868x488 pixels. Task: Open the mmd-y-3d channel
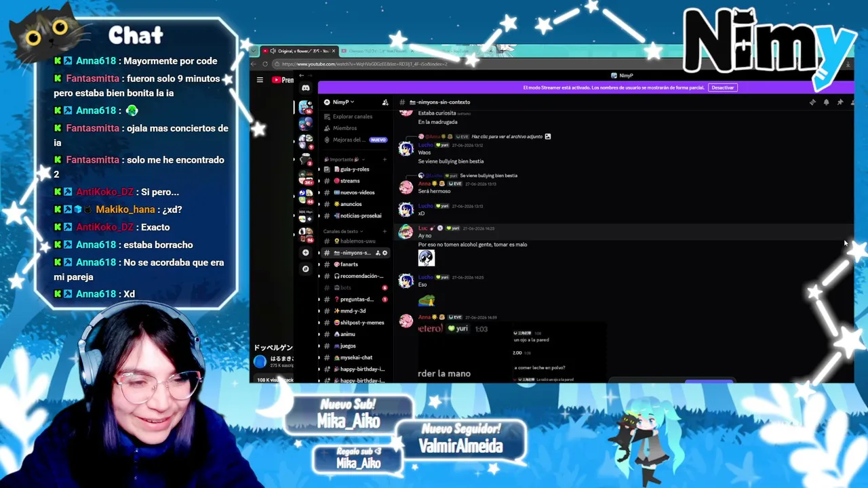tap(355, 311)
